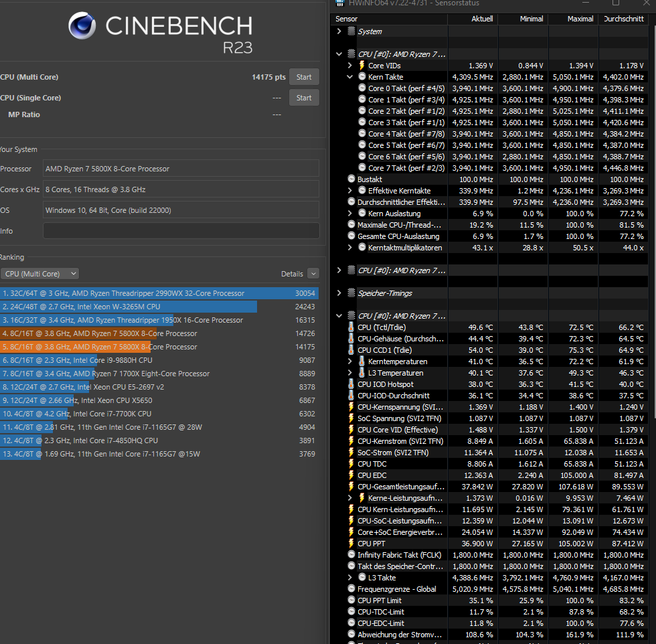Select the Threadripper 1950X ranking row
This screenshot has width=656, height=644.
click(159, 320)
